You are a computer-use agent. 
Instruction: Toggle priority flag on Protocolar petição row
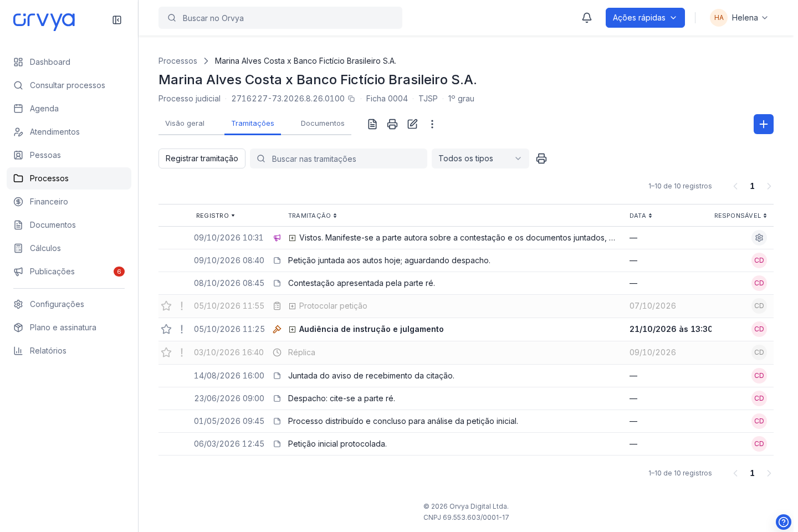182,306
